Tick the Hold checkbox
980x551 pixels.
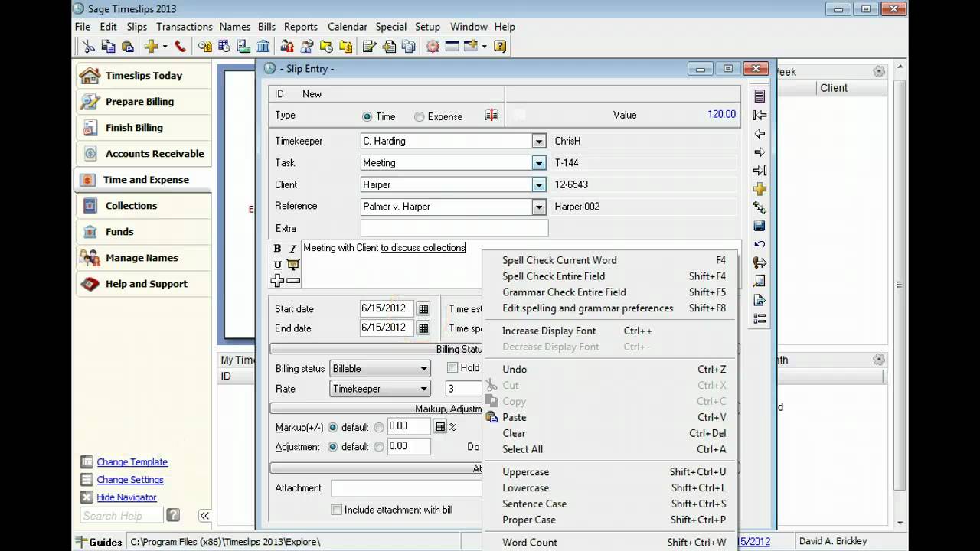(x=452, y=367)
